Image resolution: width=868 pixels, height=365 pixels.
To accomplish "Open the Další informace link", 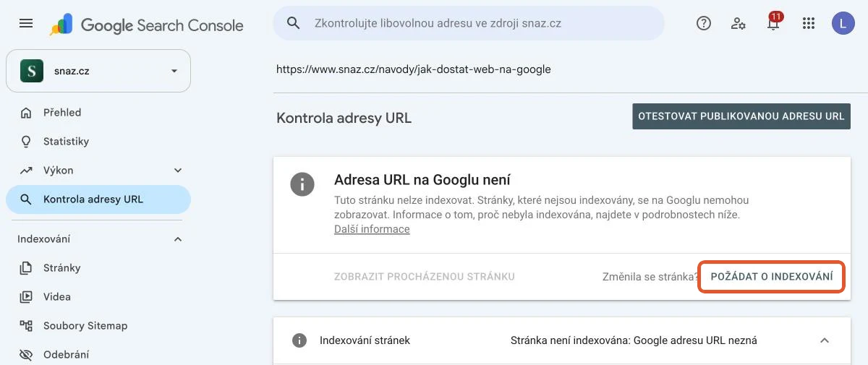I will (x=372, y=229).
